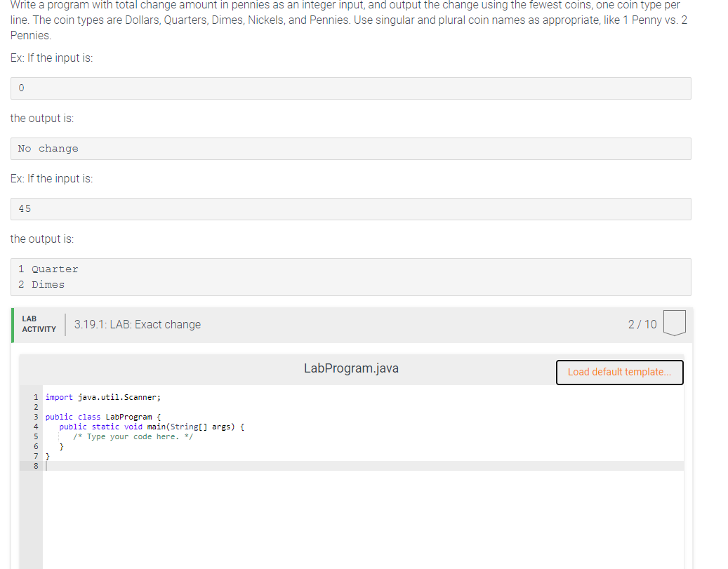Click the activity title 3.19.1: LAB: Exact change
The image size is (728, 569).
[x=137, y=324]
